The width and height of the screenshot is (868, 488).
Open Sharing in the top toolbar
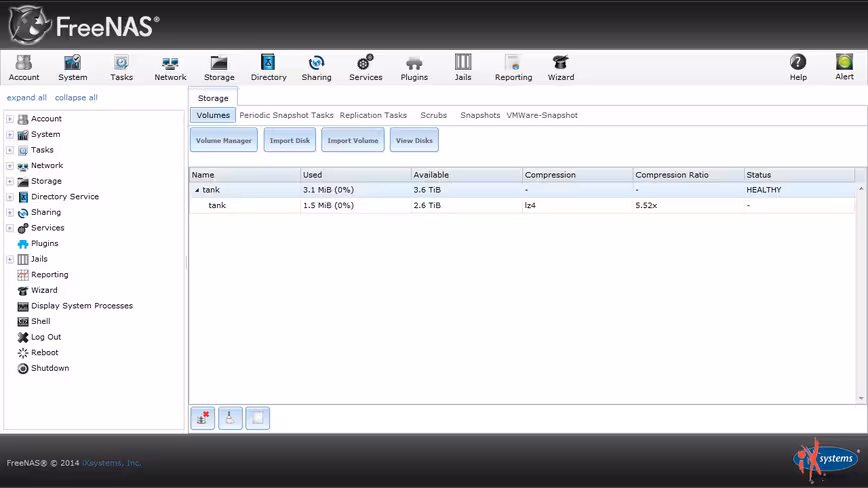(x=317, y=68)
